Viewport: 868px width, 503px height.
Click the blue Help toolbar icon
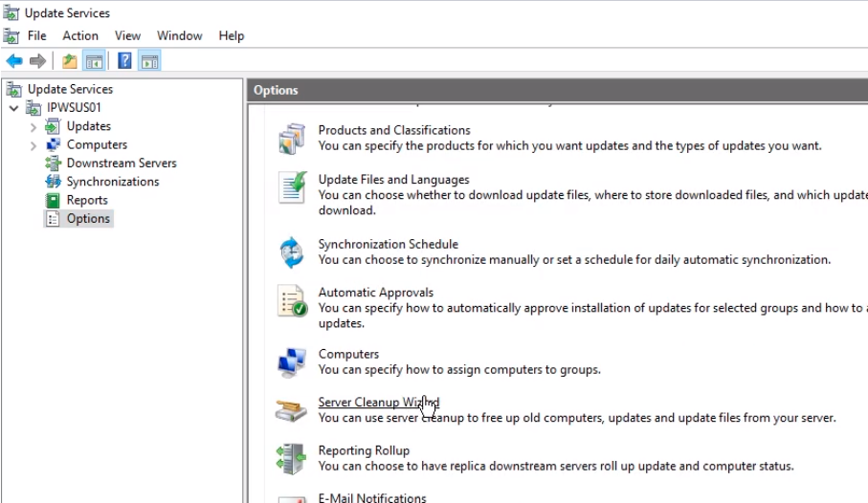coord(124,61)
